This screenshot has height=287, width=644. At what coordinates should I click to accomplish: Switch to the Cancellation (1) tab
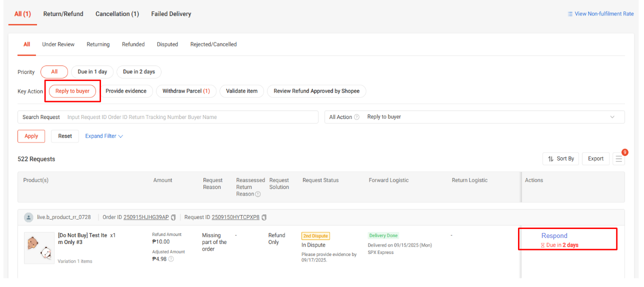(x=117, y=14)
